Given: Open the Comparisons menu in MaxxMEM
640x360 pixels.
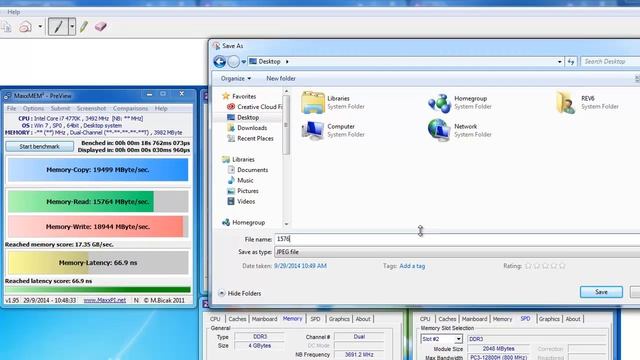Looking at the screenshot, I should (x=131, y=109).
